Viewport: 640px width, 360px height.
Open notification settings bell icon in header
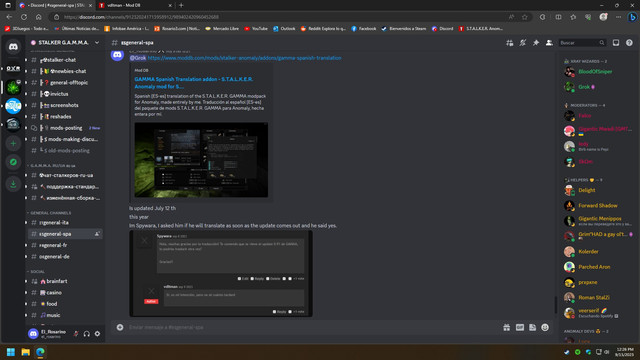pos(522,42)
